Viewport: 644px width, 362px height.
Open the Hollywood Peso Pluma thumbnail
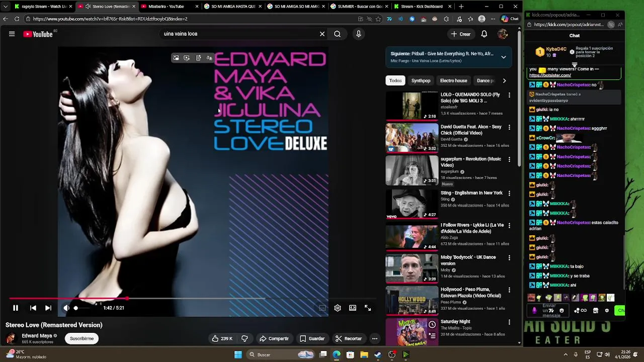click(x=412, y=301)
